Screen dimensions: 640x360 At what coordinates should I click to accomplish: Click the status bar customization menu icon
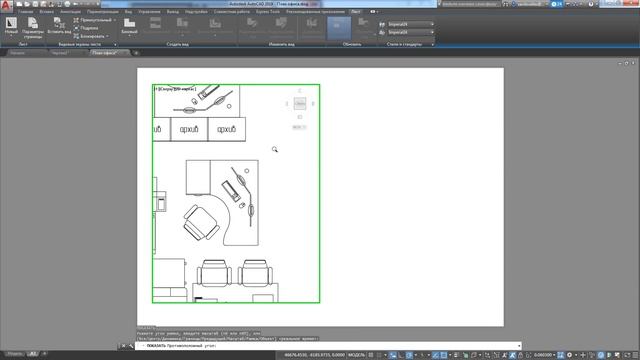point(634,355)
